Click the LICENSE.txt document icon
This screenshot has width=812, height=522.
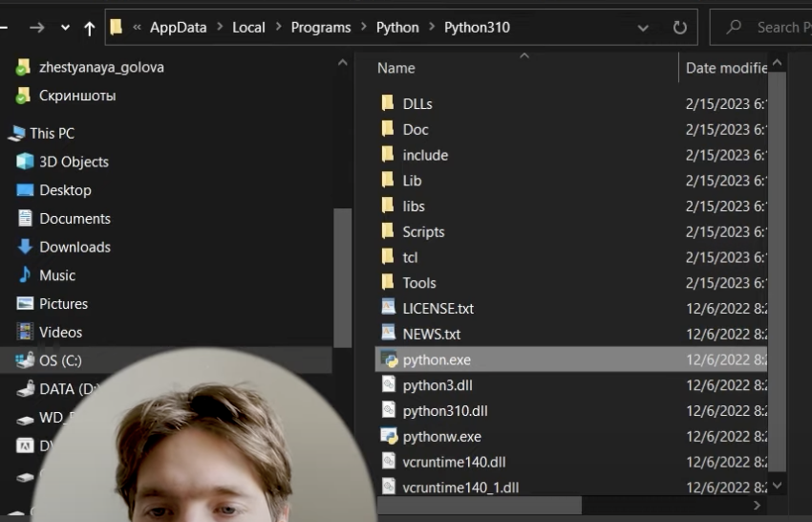click(389, 307)
